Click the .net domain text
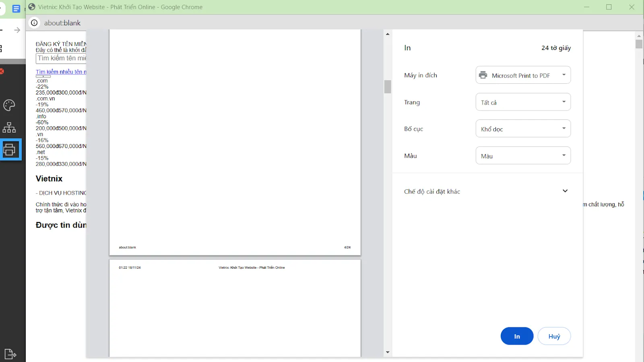Viewport: 644px width, 362px height. coord(40,152)
